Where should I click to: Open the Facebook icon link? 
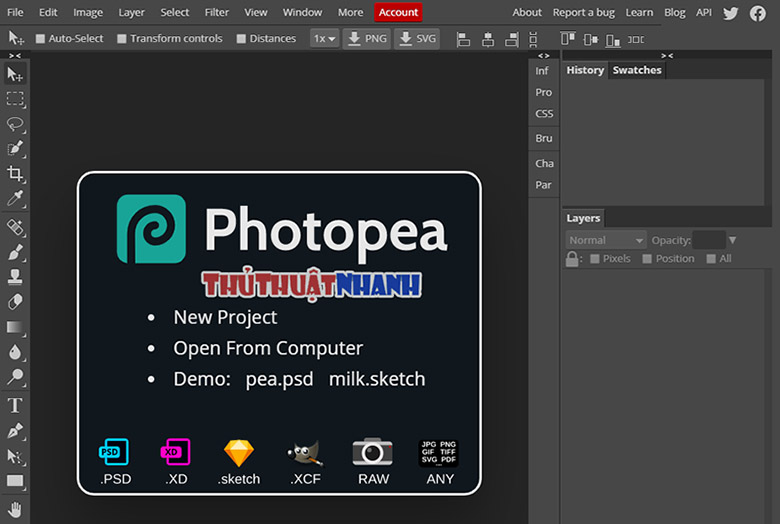(758, 13)
